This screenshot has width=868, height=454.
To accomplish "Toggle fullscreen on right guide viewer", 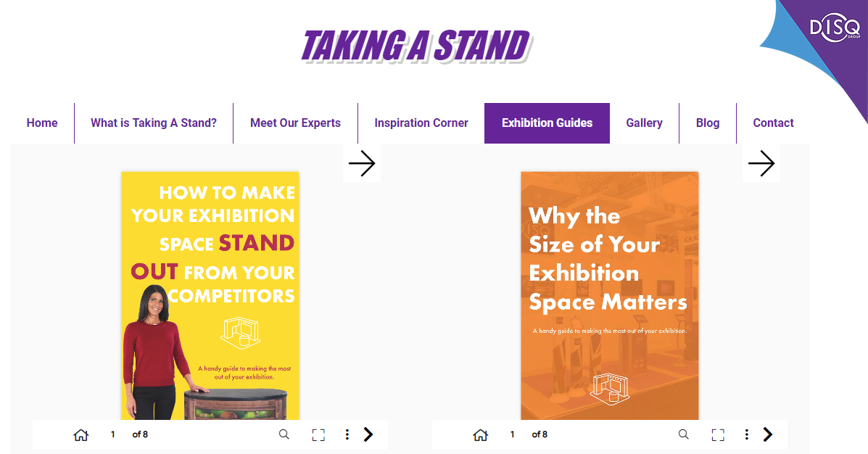I will coord(718,434).
